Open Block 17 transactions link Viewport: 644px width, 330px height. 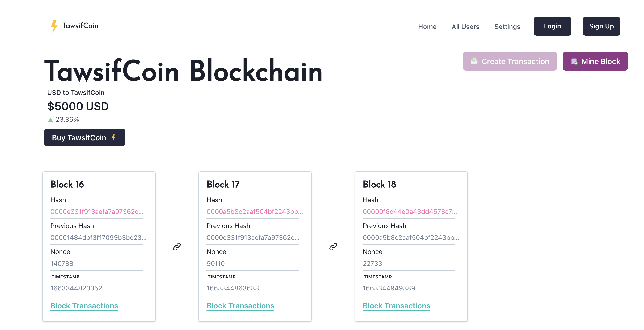point(240,306)
